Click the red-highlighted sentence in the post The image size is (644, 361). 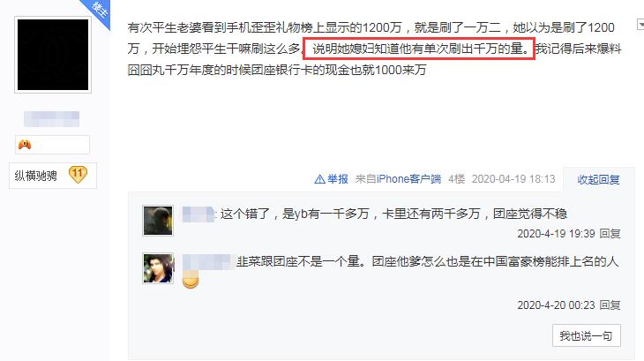click(419, 49)
